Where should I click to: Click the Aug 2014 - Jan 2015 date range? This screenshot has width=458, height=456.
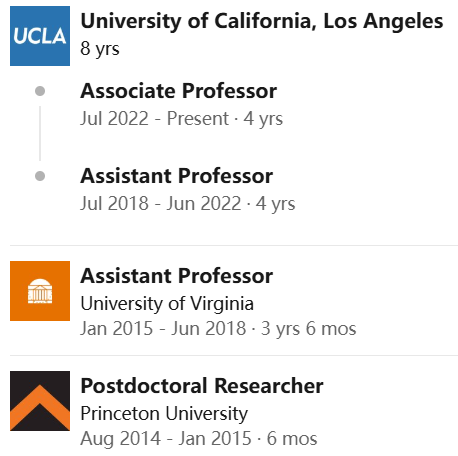(166, 438)
